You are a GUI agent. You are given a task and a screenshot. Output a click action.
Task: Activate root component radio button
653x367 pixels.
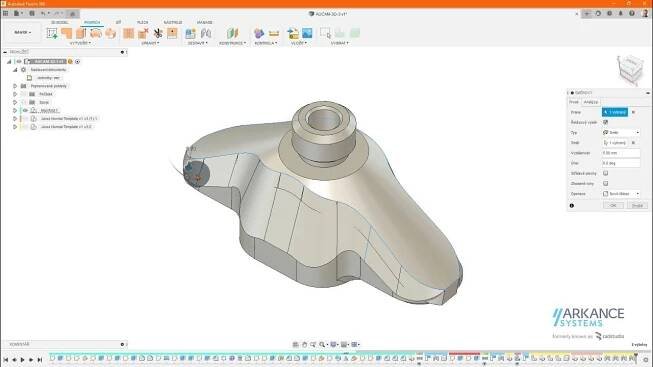[x=77, y=62]
